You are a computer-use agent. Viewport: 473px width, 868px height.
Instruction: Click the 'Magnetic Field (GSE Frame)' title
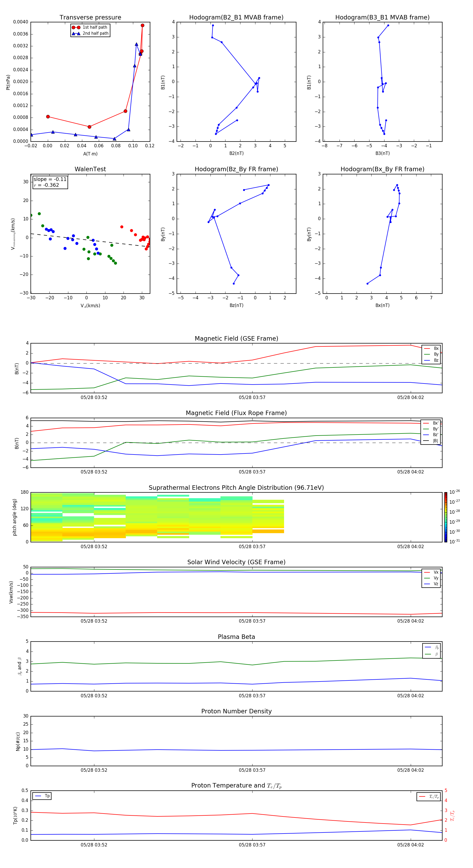236,339
